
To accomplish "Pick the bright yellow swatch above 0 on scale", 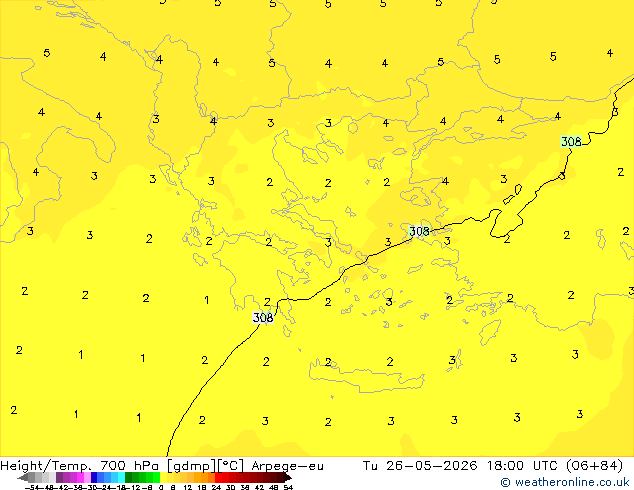I will [x=163, y=478].
